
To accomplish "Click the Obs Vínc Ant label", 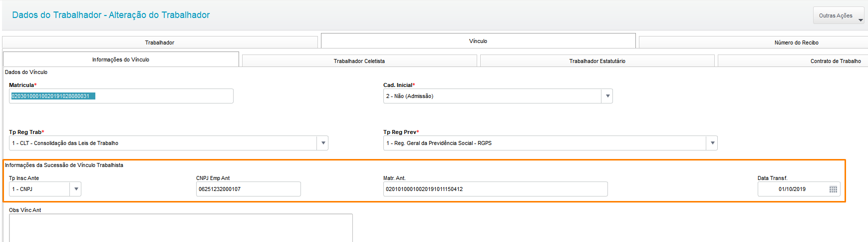I will point(25,210).
